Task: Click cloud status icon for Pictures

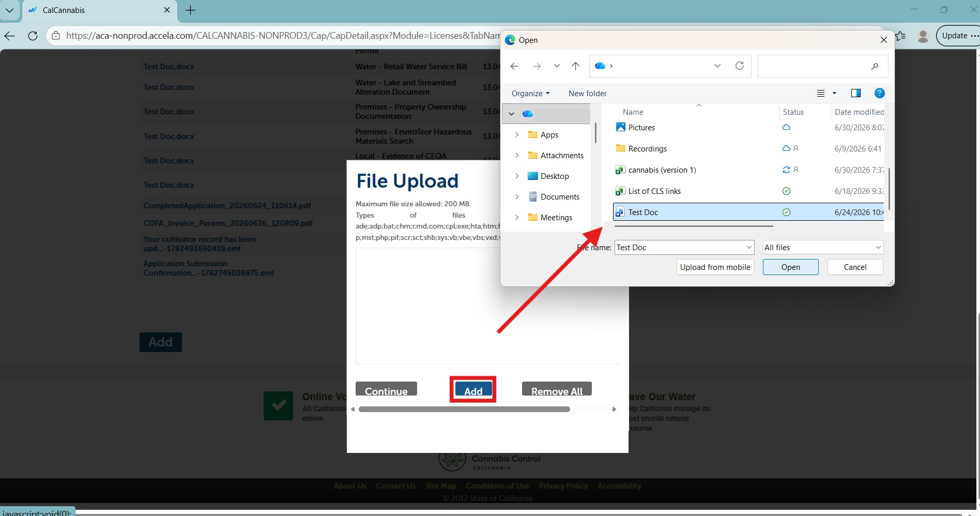Action: (x=786, y=127)
